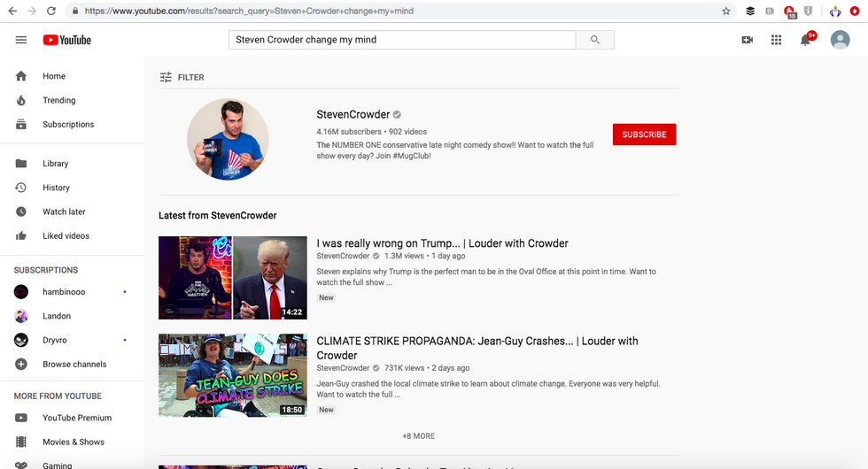Screen dimensions: 868x469
Task: Click the Movies & Shows film icon
Action: [x=21, y=442]
